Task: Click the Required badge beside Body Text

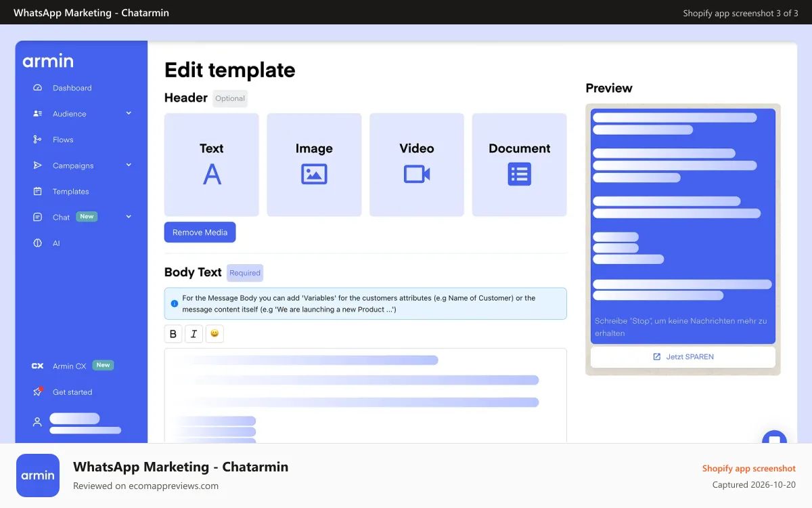Action: point(245,273)
